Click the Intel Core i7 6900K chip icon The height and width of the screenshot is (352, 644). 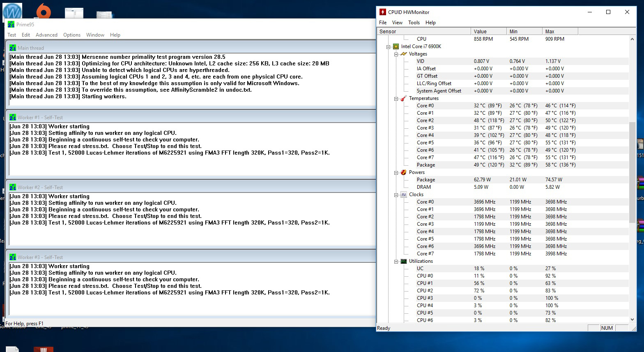click(396, 46)
